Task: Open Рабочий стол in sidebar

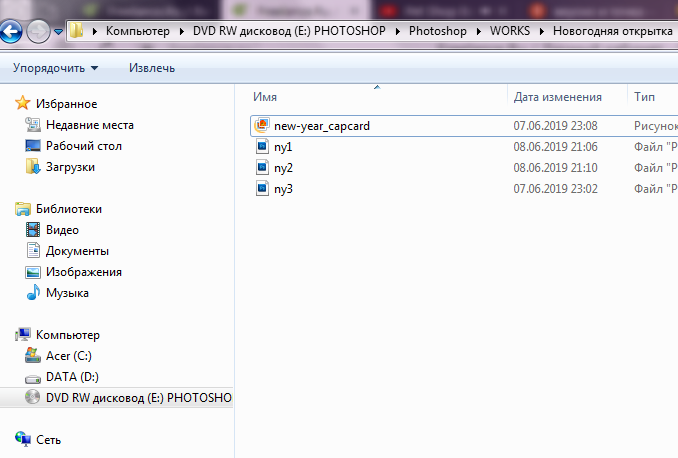Action: coord(84,146)
